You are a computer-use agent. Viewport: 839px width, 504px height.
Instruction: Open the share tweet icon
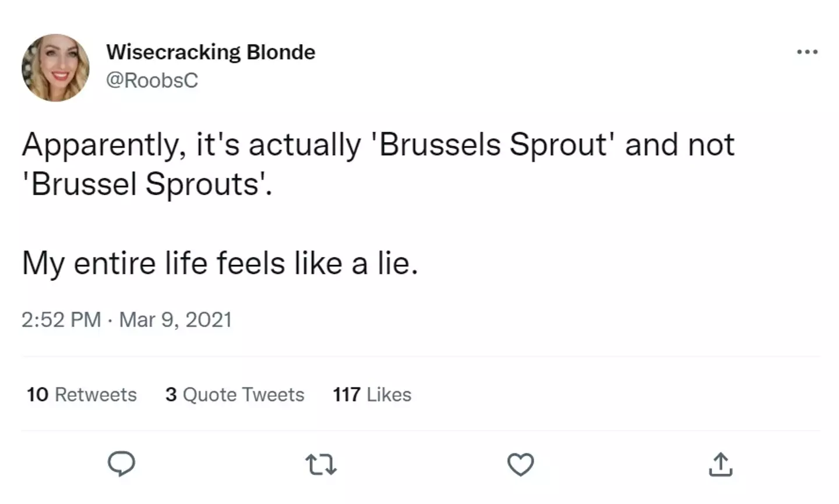coord(720,464)
